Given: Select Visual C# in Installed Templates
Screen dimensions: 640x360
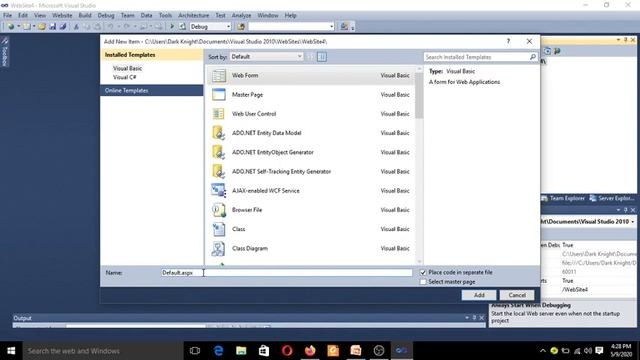Looking at the screenshot, I should click(x=124, y=77).
